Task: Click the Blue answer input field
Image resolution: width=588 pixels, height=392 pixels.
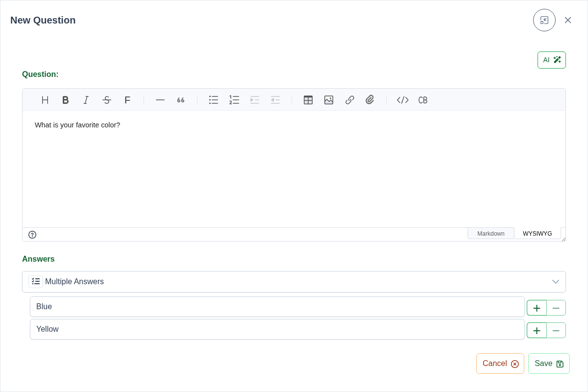Action: [277, 307]
